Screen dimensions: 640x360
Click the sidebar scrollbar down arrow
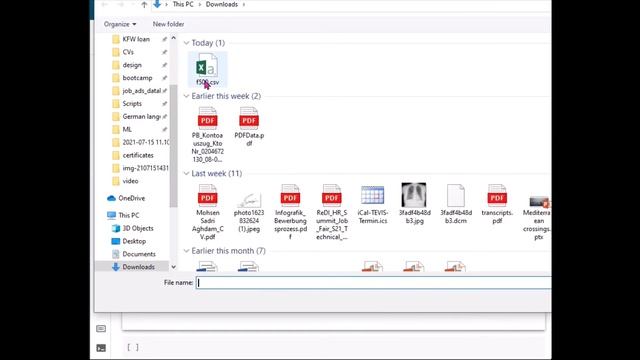tap(173, 267)
